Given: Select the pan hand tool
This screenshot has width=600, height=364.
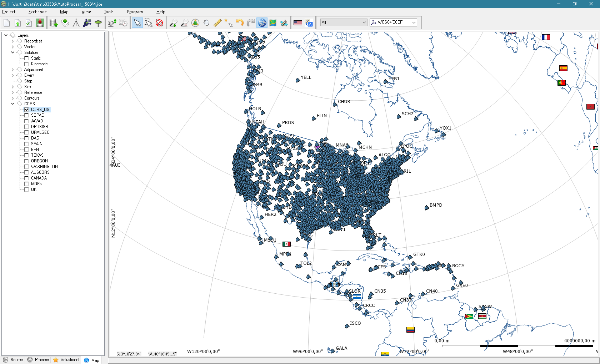Looking at the screenshot, I should tap(206, 23).
